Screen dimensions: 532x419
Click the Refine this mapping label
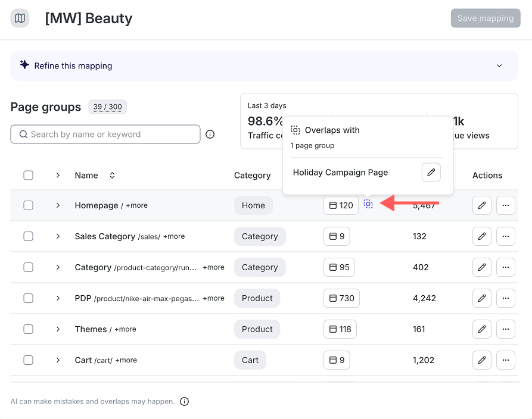pos(73,65)
